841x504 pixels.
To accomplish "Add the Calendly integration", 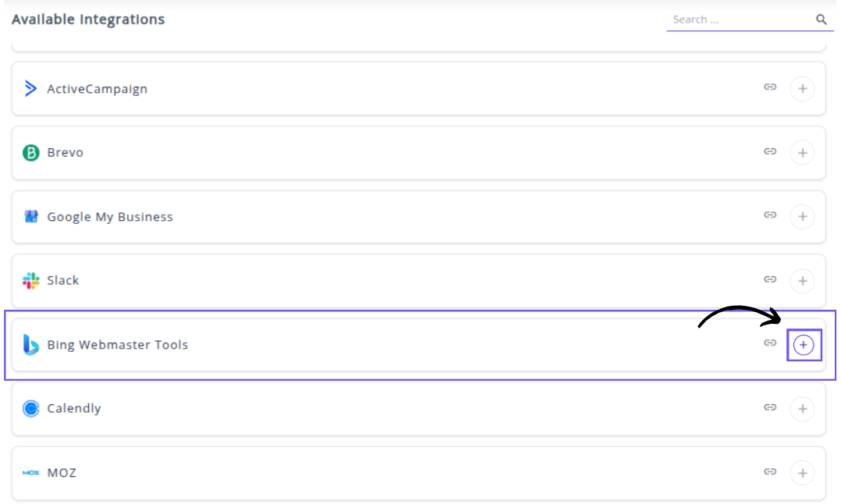I will [802, 409].
